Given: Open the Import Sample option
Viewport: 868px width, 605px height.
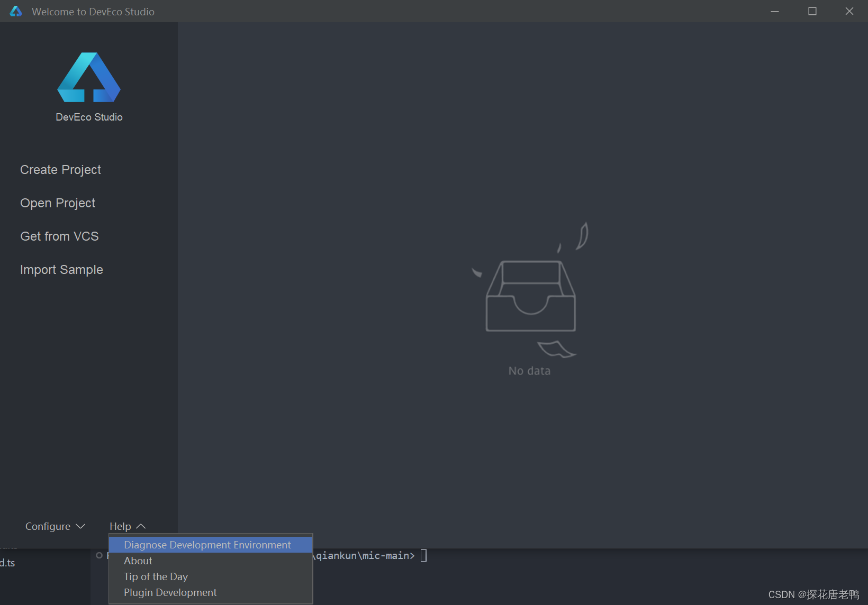Looking at the screenshot, I should [x=61, y=270].
